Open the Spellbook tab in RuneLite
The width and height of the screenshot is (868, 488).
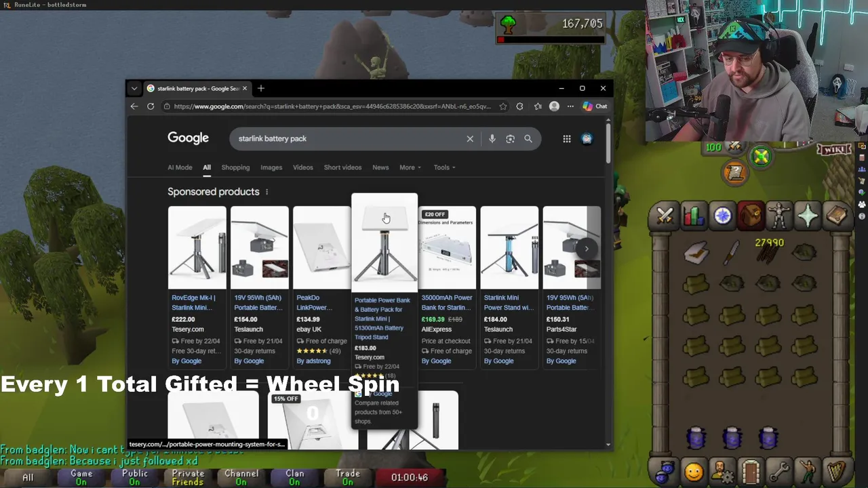click(x=837, y=216)
